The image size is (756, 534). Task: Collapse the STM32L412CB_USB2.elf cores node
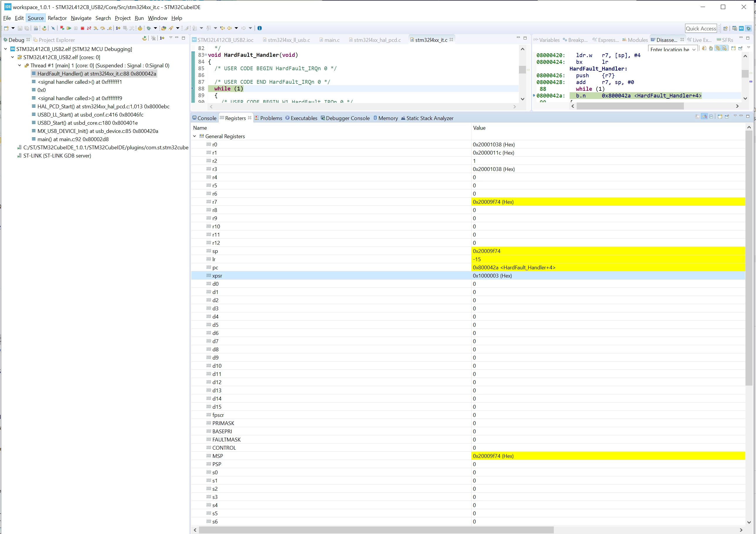13,57
